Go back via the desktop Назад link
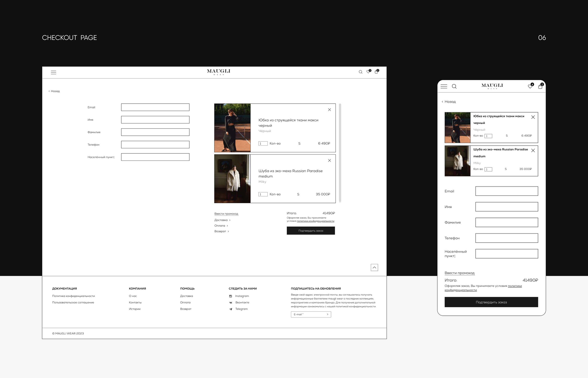This screenshot has width=588, height=378. [54, 91]
